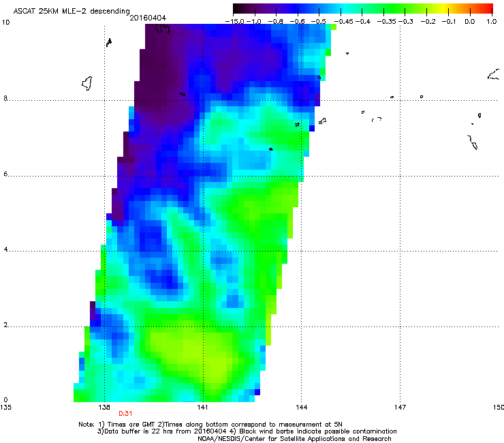Screen dimensions: 504x443
Task: Click the '1.0' color scale label
Action: (492, 22)
